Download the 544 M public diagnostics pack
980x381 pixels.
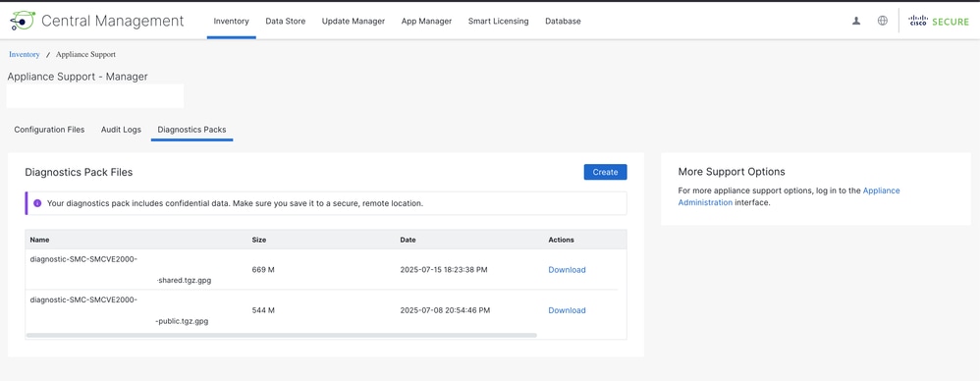[x=567, y=310]
